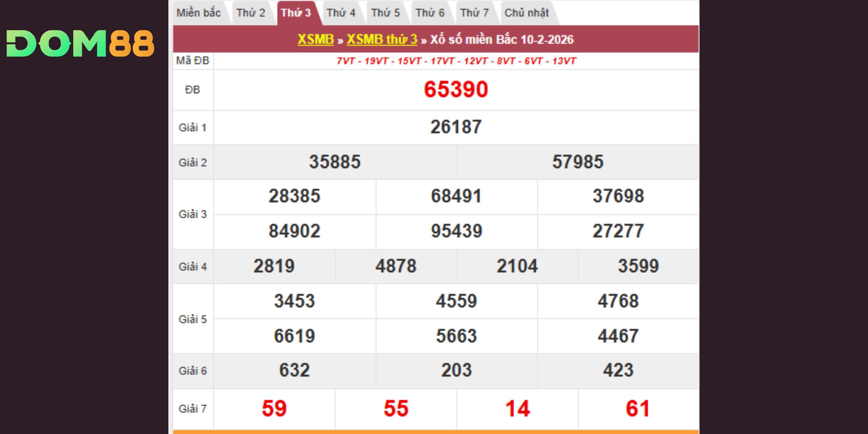Click the Giải 1 number 26187
The image size is (868, 434).
456,127
